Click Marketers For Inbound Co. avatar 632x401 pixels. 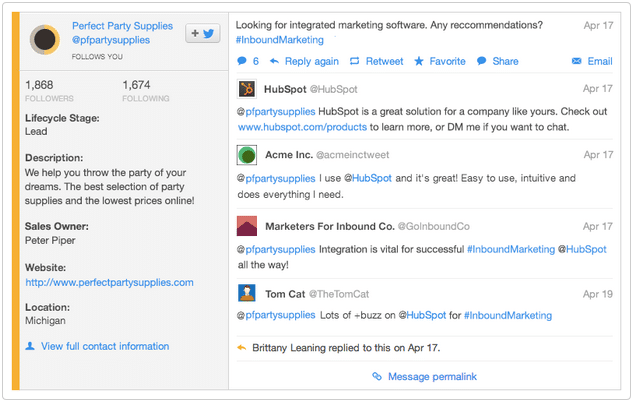[247, 226]
